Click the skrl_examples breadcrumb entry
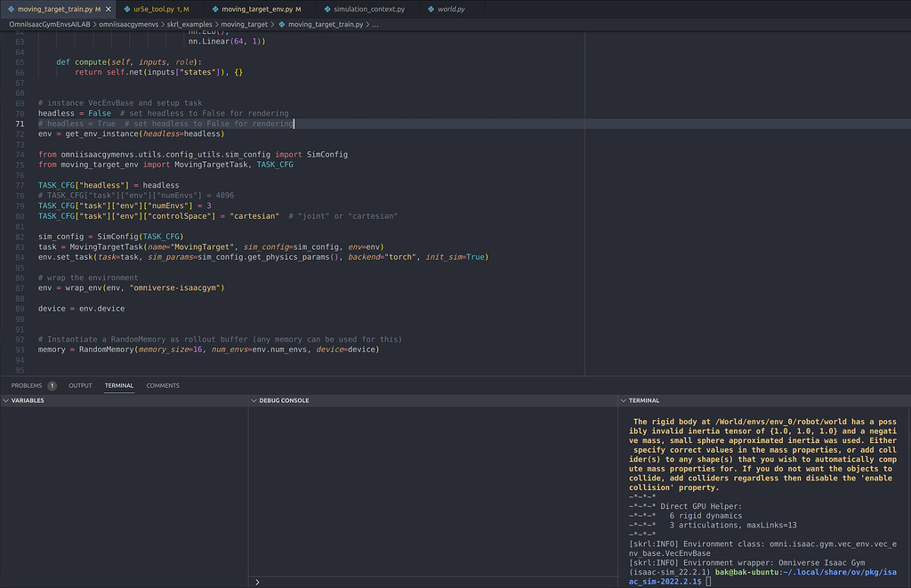The height and width of the screenshot is (588, 911). point(190,27)
